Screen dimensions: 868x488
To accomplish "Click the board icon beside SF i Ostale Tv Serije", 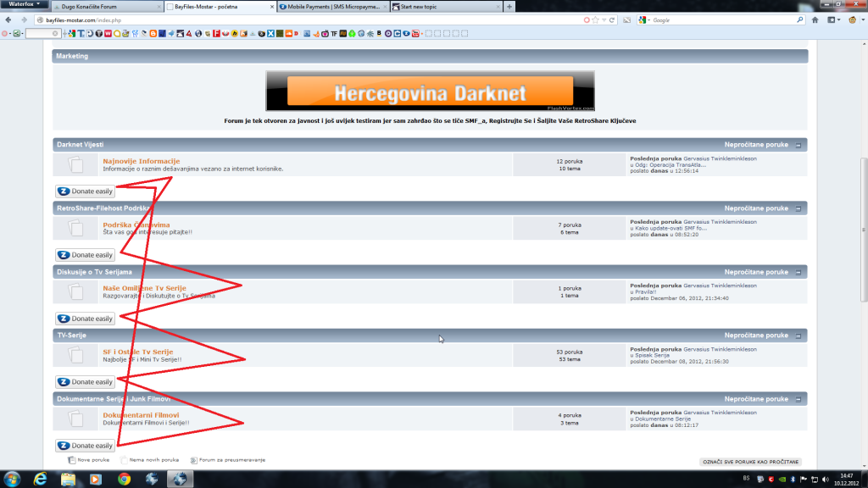I will (75, 355).
